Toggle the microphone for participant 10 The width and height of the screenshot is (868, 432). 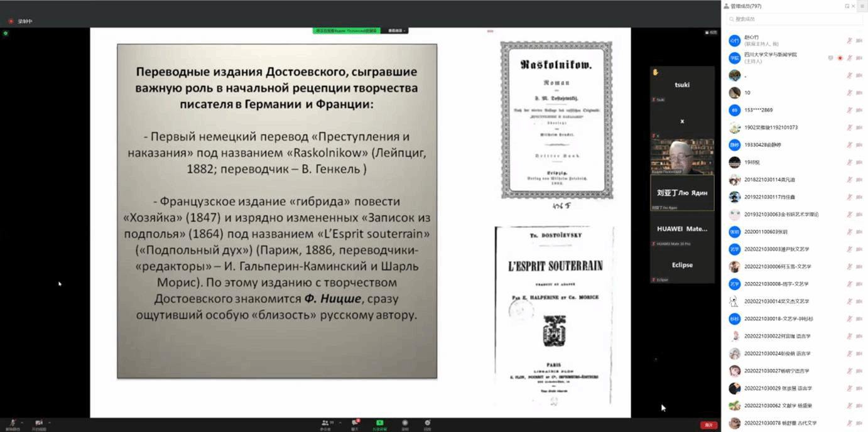(849, 93)
